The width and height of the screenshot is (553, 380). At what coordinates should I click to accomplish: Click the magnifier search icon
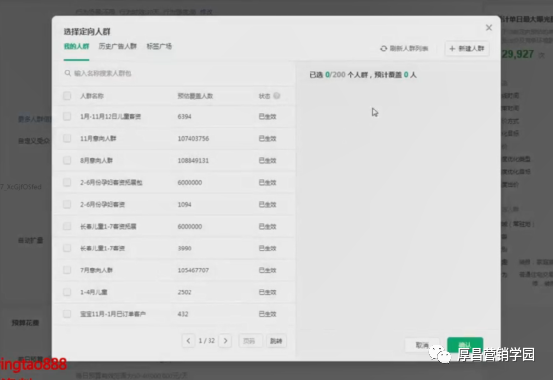67,73
